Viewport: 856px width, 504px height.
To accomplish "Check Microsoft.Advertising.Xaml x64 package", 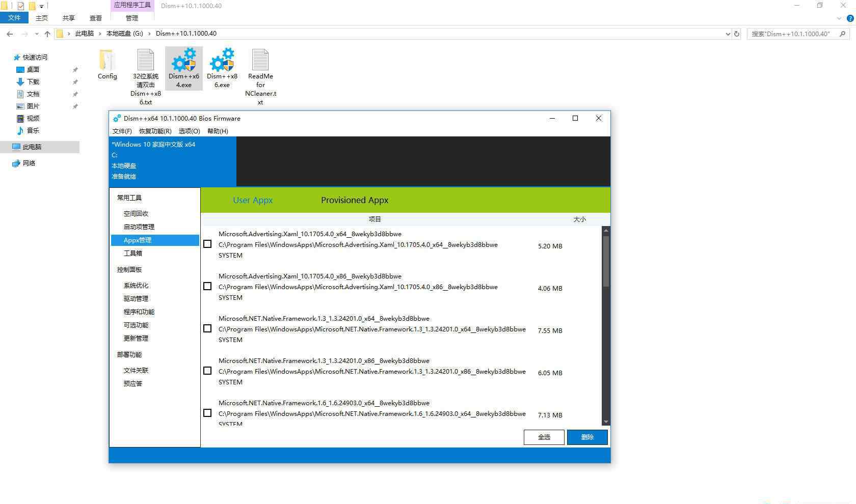I will (x=207, y=244).
